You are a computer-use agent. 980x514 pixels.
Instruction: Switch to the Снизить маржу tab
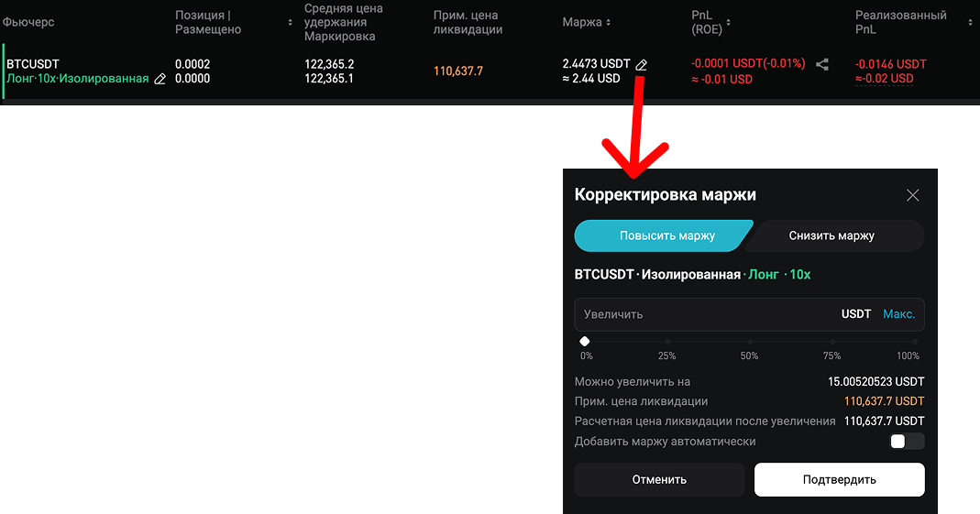(x=831, y=235)
